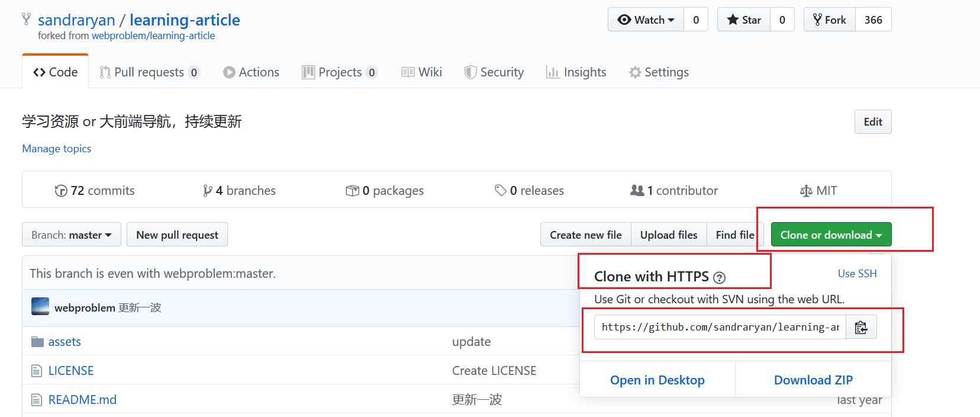
Task: View the 366 forks count
Action: point(873,20)
